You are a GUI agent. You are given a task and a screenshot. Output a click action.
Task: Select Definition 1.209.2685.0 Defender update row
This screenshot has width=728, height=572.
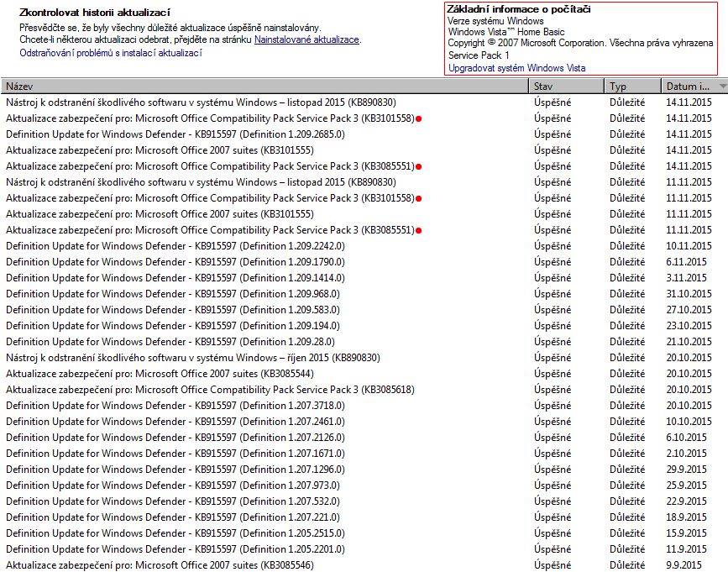(x=364, y=134)
